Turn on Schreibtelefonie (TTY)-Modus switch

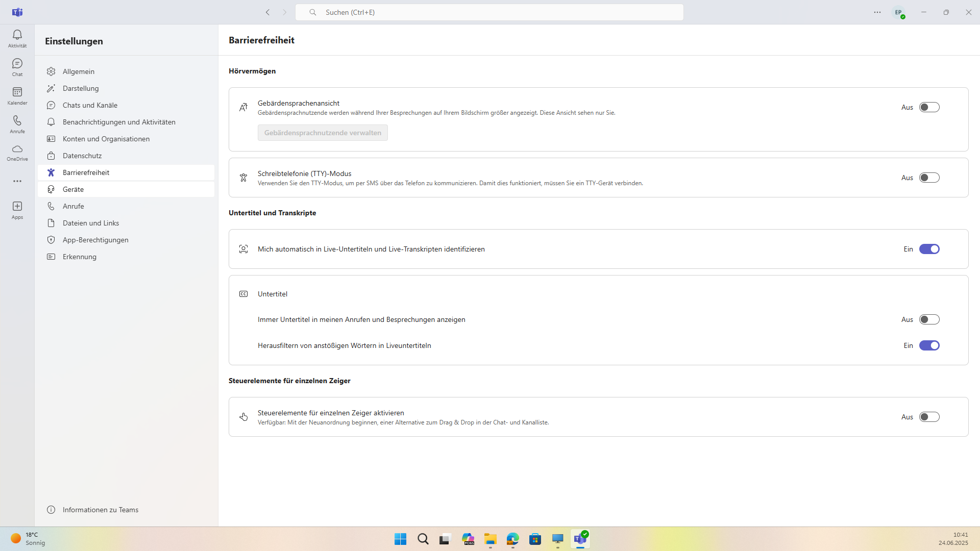click(x=929, y=178)
